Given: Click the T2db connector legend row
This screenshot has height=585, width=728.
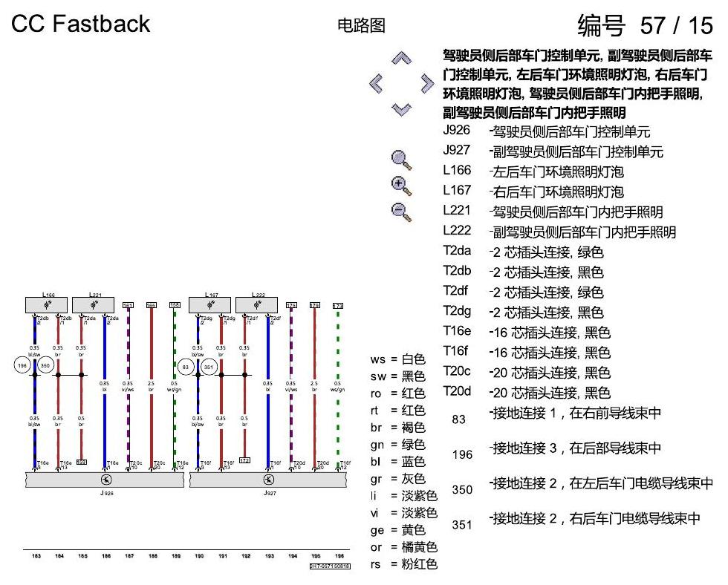Looking at the screenshot, I should coord(523,272).
